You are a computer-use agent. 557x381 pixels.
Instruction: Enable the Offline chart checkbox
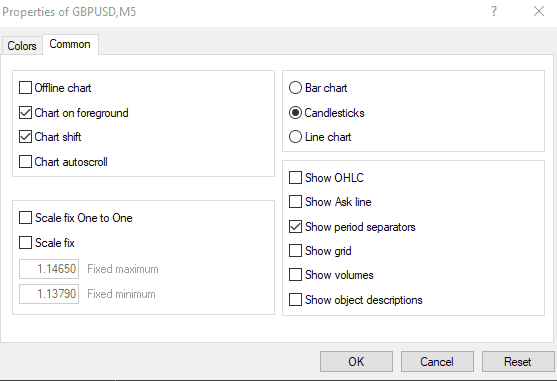tap(25, 88)
